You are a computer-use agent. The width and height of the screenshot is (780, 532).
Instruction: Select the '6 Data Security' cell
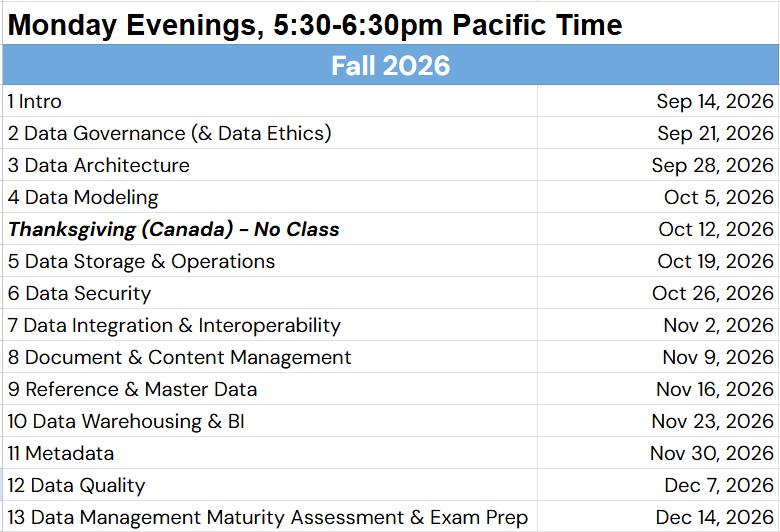(270, 293)
